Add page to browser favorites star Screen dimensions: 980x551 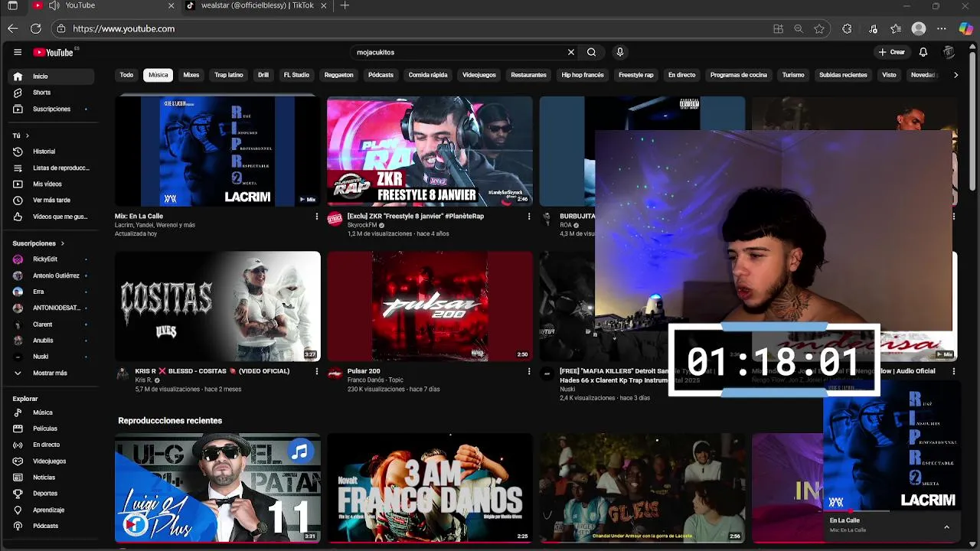tap(819, 28)
